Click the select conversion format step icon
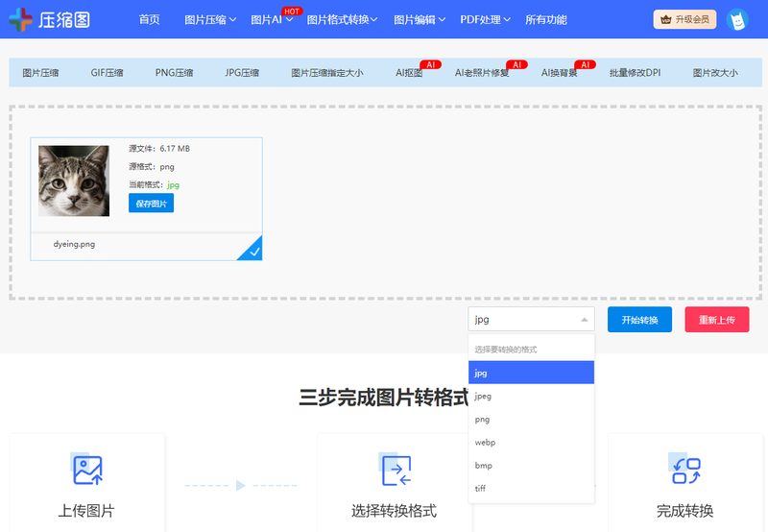 coord(395,470)
